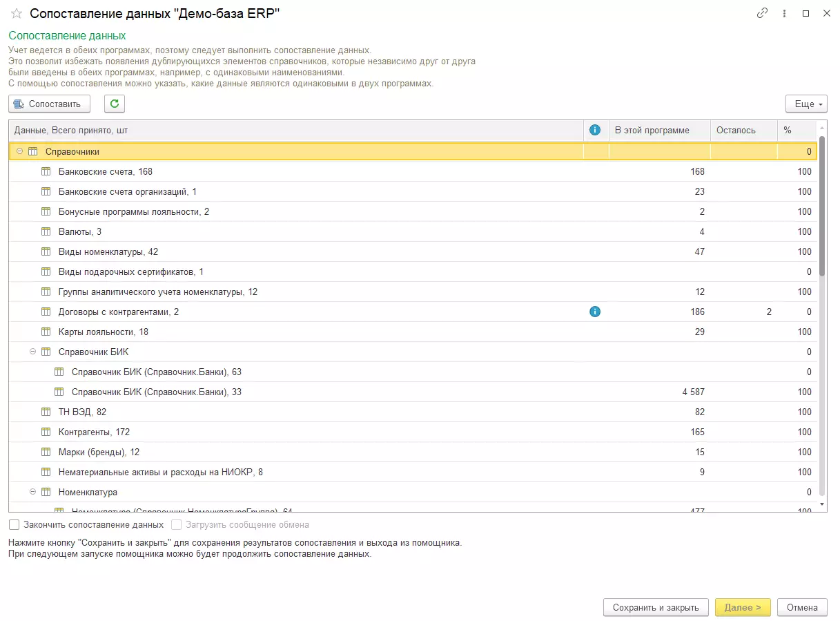Click value 23 in Банковские счета организаций row
840x621 pixels.
click(x=700, y=191)
